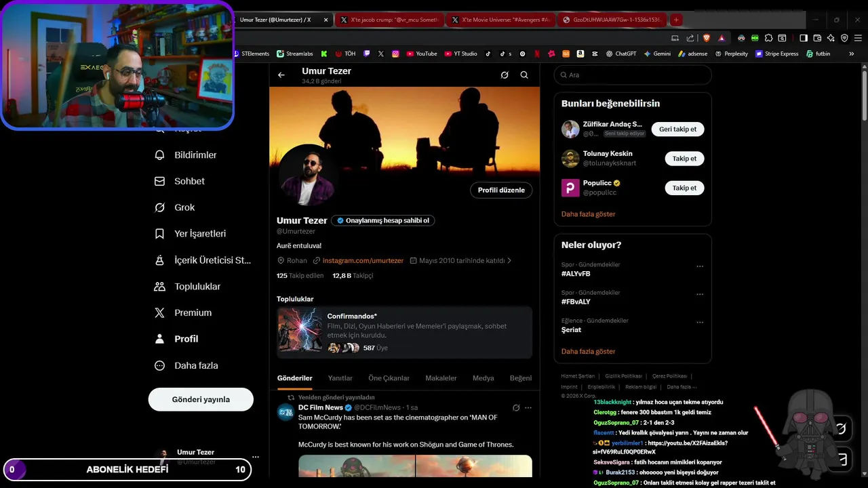This screenshot has height=488, width=868.
Task: Open the Netflix bookmark icon
Action: click(537, 54)
